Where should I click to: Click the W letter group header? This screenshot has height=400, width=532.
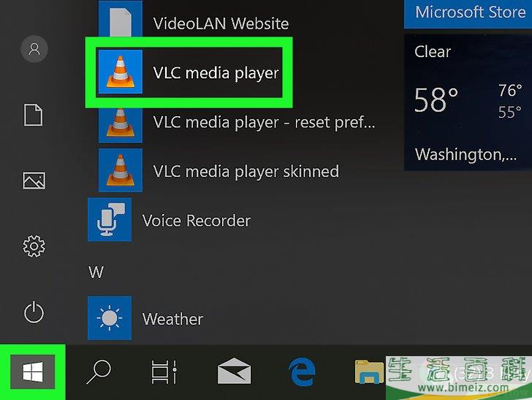(96, 272)
